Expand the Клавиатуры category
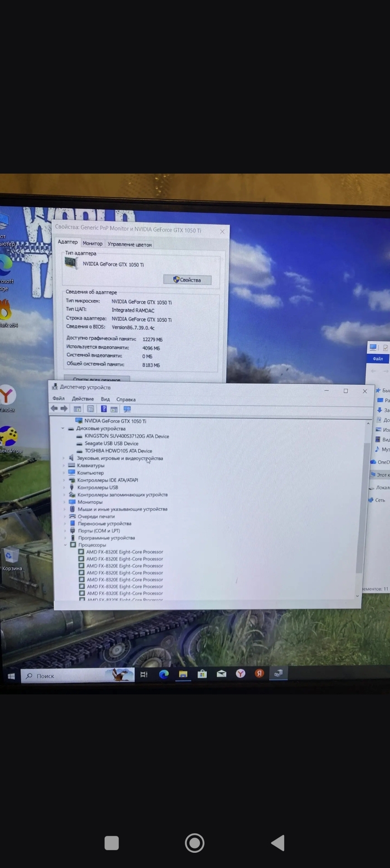Screen dimensions: 390x868 (x=64, y=465)
